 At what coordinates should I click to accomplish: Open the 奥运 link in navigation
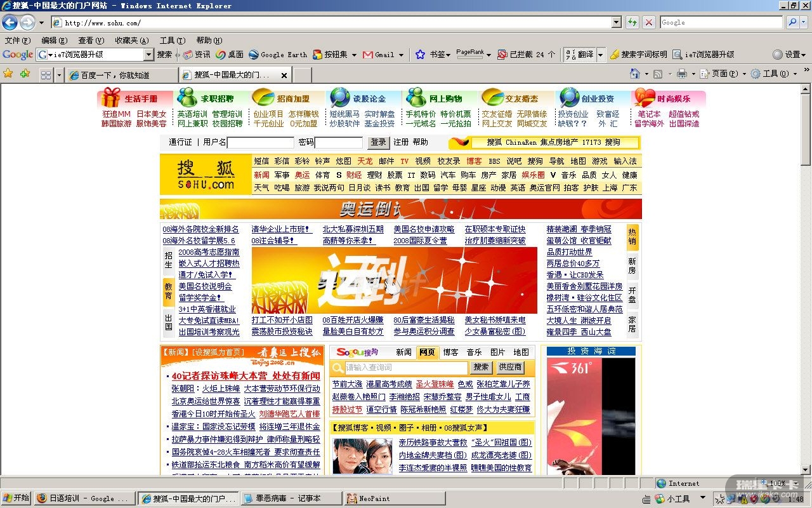[303, 175]
